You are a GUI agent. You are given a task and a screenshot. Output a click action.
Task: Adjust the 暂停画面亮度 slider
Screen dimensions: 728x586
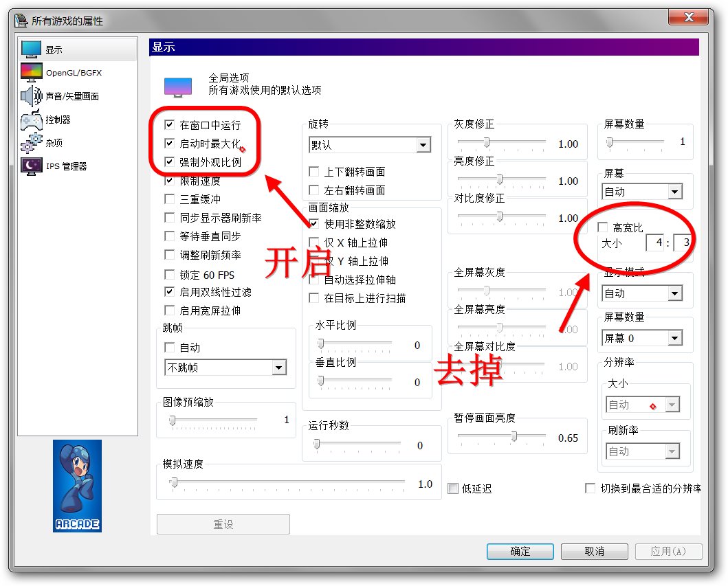coord(514,437)
